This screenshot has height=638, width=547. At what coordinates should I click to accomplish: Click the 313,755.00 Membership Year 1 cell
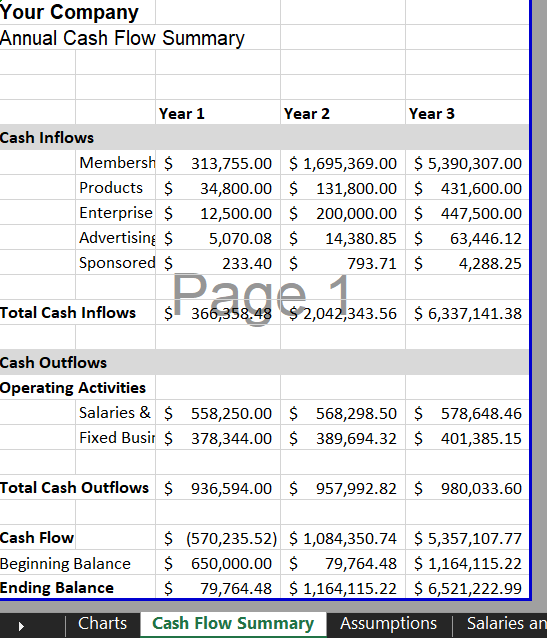218,163
